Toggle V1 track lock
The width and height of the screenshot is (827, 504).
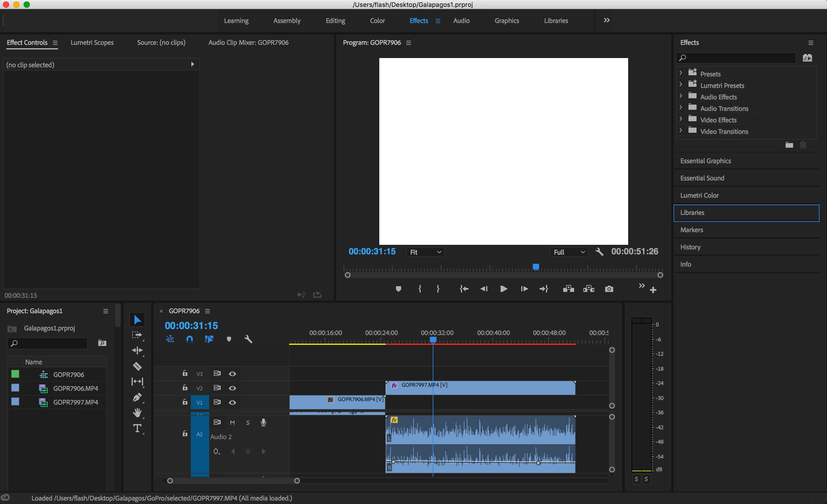pos(185,402)
